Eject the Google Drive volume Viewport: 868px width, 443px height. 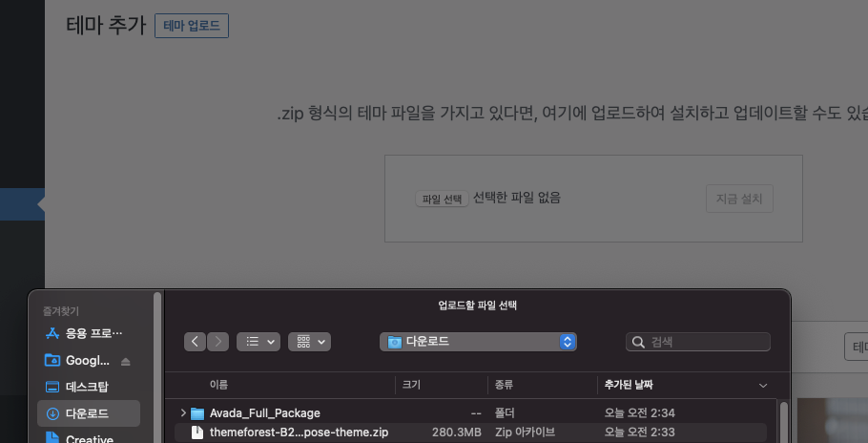pos(126,361)
